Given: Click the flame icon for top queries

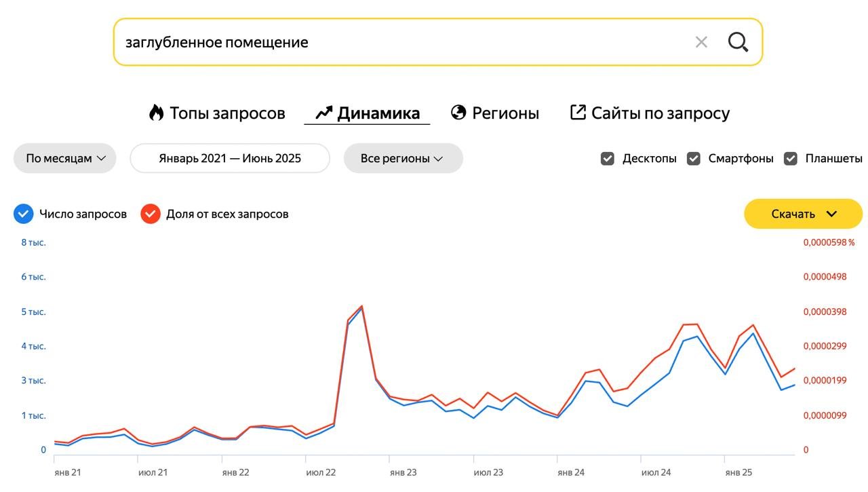Looking at the screenshot, I should click(x=157, y=113).
